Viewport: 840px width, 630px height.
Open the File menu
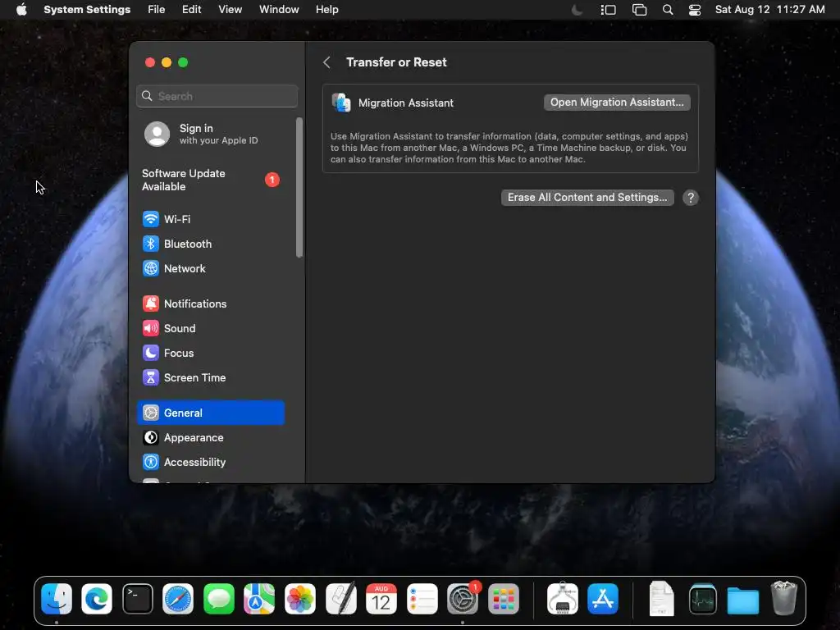[157, 10]
